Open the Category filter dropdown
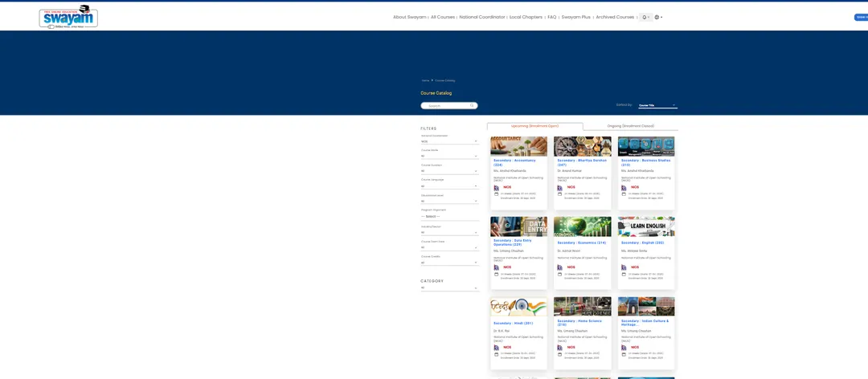The height and width of the screenshot is (379, 868). pyautogui.click(x=449, y=287)
